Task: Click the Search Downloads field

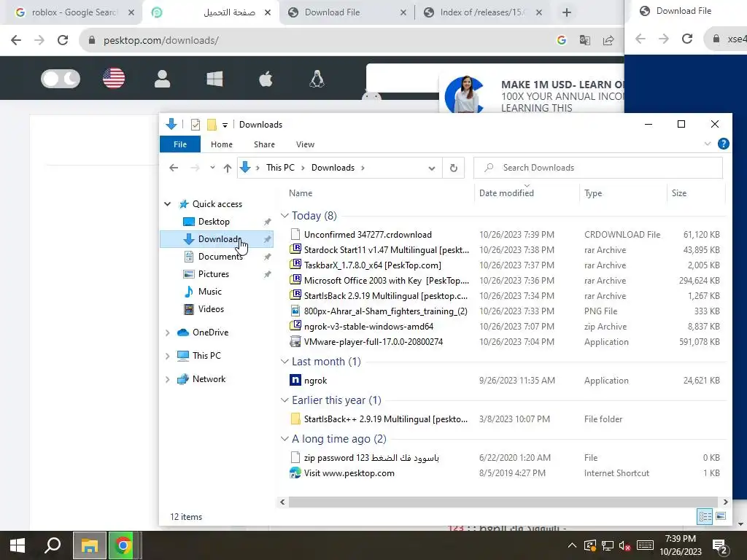Action: 598,168
